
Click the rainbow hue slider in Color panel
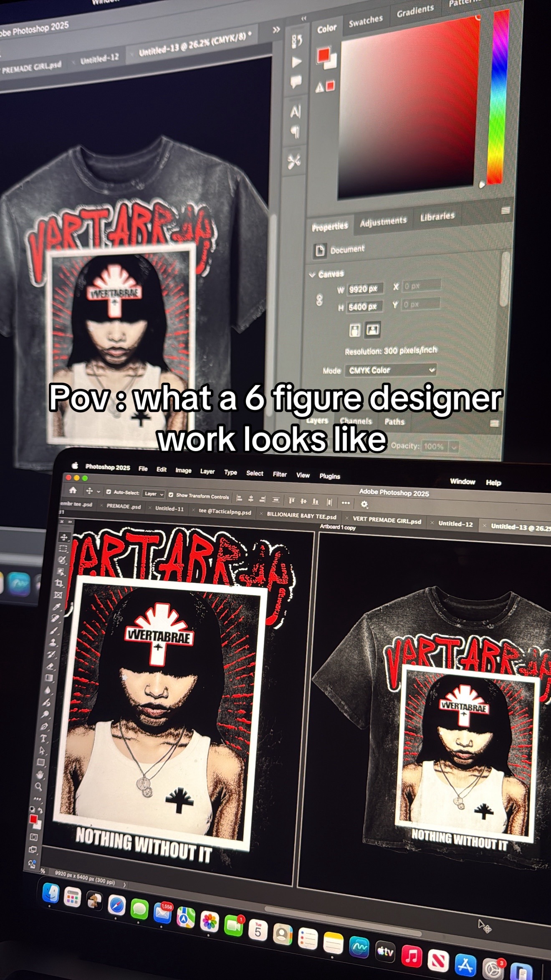(x=498, y=97)
